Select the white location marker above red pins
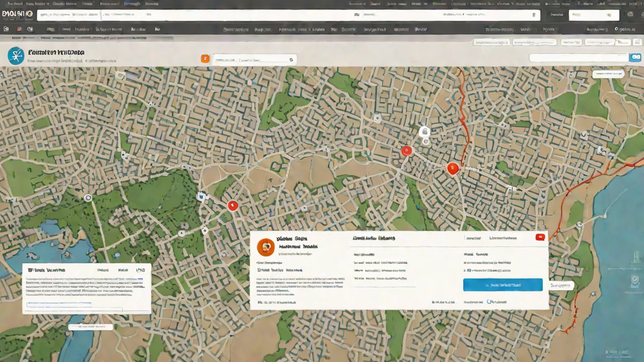Image resolution: width=644 pixels, height=362 pixels. coord(425,132)
